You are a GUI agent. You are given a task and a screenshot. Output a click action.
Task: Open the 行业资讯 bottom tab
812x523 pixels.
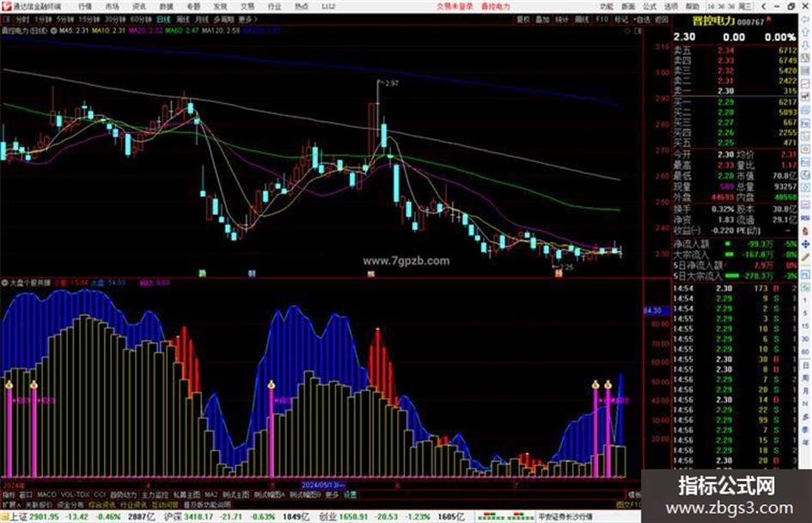click(x=133, y=505)
